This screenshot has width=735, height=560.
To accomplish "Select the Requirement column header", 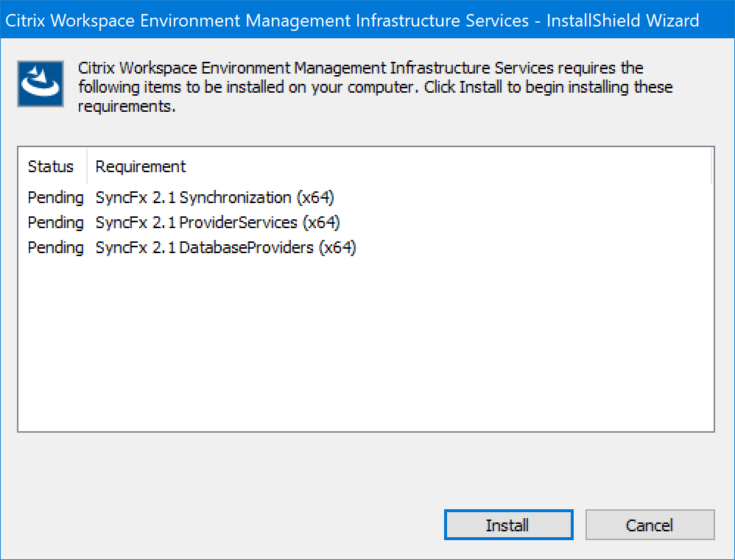I will click(141, 167).
